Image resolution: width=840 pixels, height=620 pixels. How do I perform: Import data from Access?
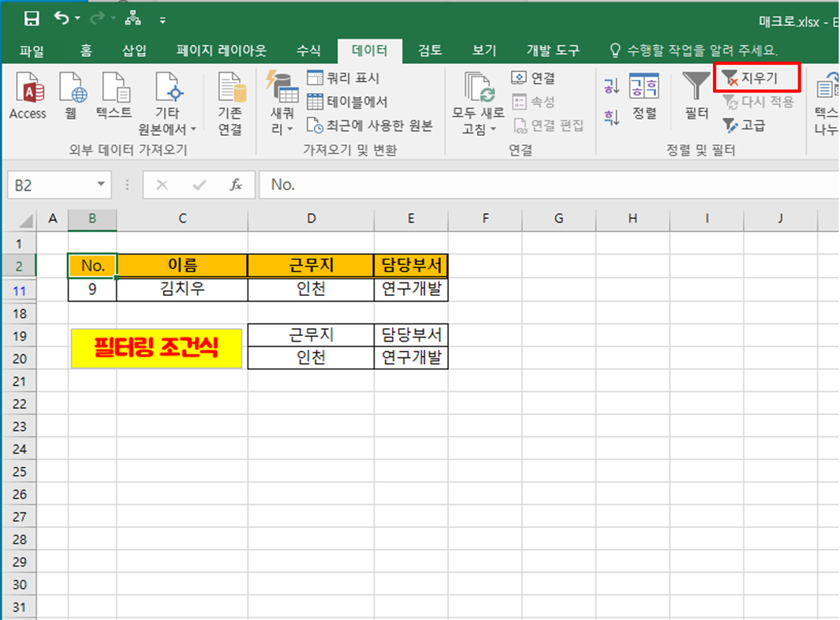[x=28, y=96]
